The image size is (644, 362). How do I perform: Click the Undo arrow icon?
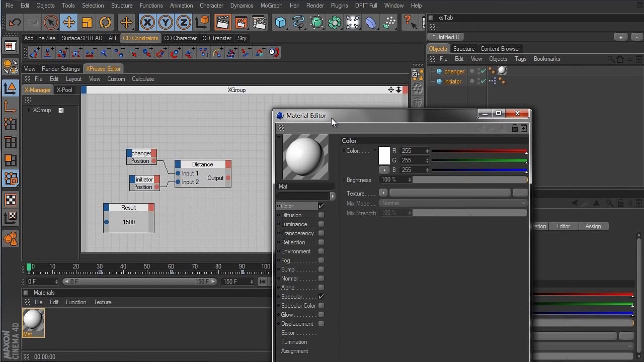pos(15,22)
